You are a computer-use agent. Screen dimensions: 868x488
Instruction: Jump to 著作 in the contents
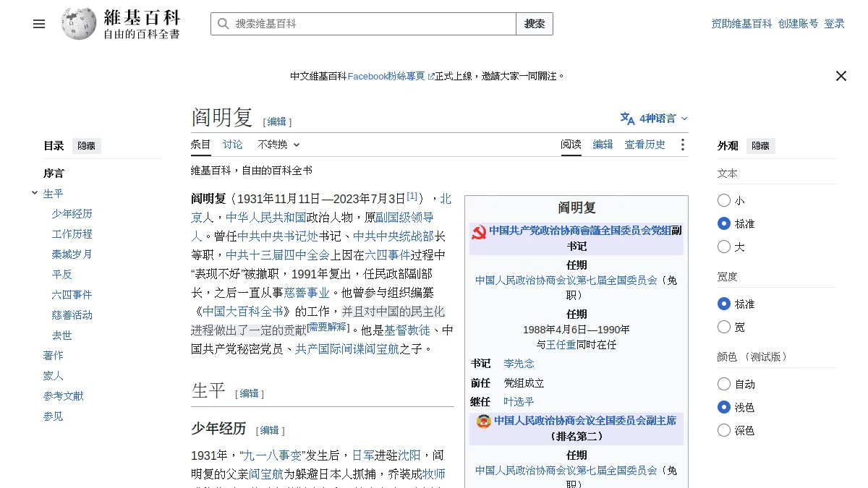(54, 356)
